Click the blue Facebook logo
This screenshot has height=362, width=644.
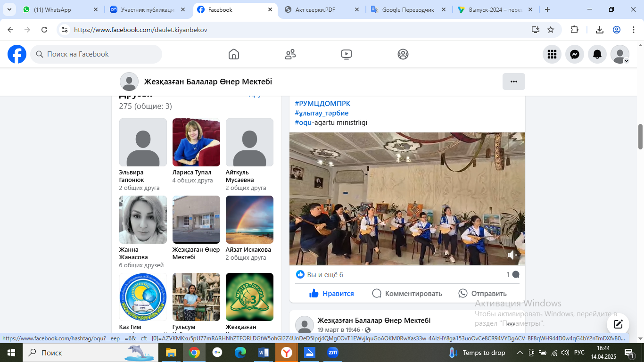[x=17, y=54]
